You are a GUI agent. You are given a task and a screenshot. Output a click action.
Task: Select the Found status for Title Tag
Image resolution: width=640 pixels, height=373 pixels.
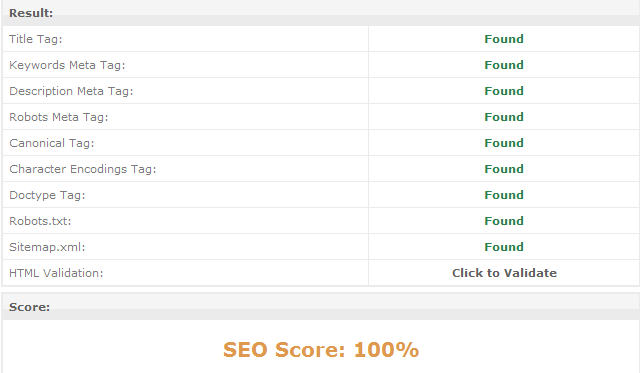coord(504,39)
